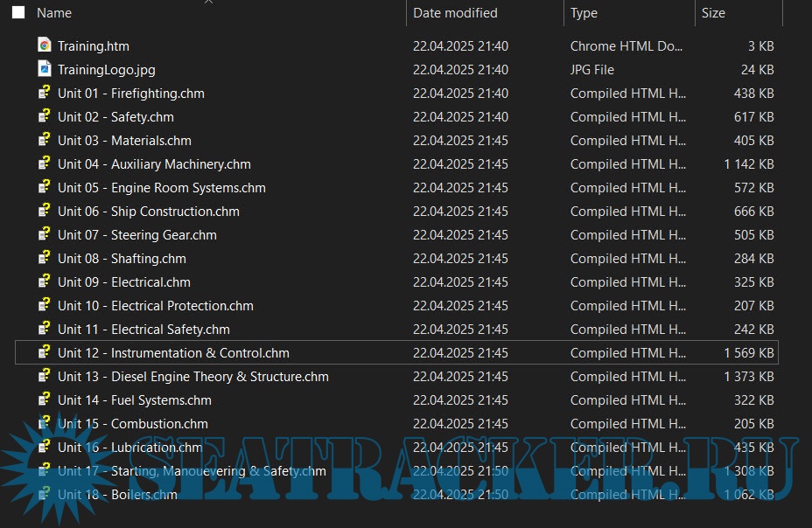This screenshot has width=812, height=528.
Task: Click the CHM icon beside Unit 14 - Fuel Systems
Action: pyautogui.click(x=45, y=399)
